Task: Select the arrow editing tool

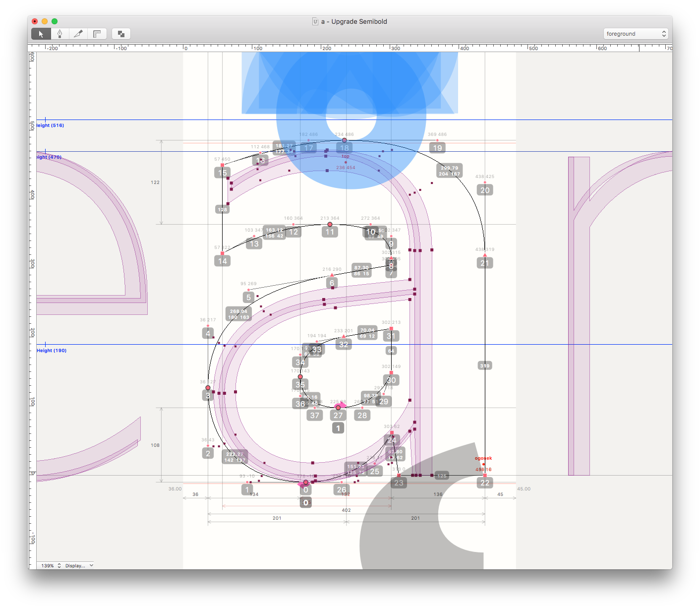Action: pos(41,34)
